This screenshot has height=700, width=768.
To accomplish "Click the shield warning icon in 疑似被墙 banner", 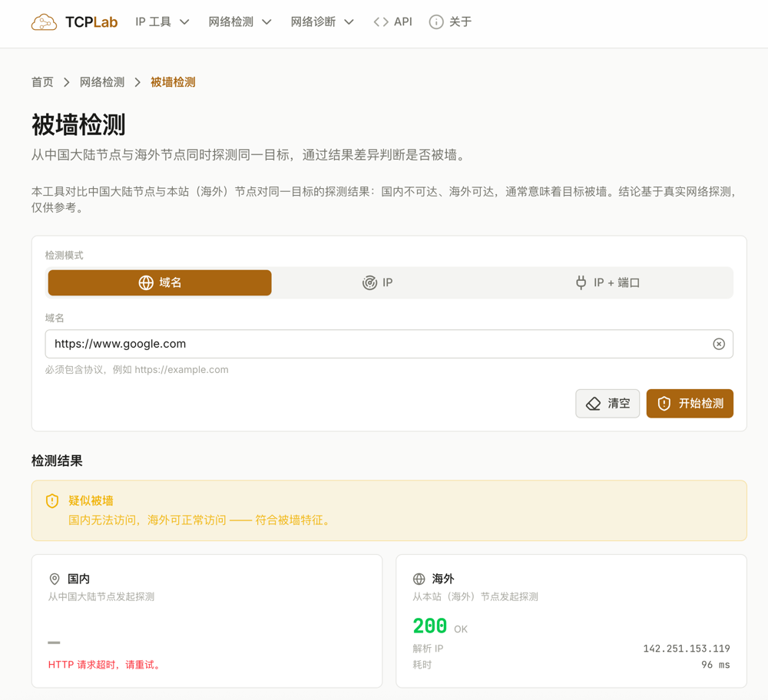I will point(52,500).
